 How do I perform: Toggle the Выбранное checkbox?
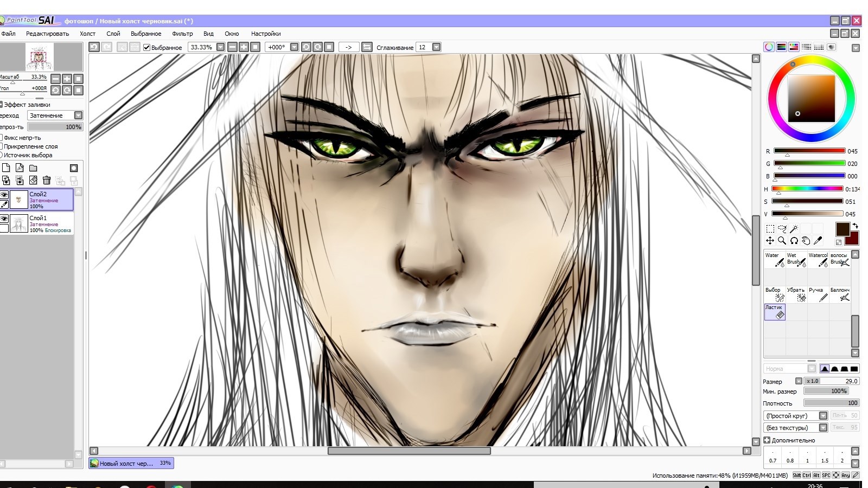coord(146,47)
